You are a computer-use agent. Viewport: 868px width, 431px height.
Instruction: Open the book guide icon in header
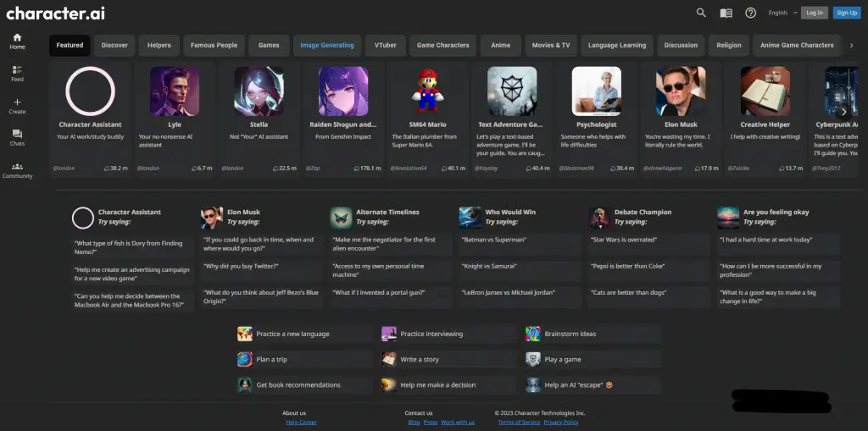[726, 13]
